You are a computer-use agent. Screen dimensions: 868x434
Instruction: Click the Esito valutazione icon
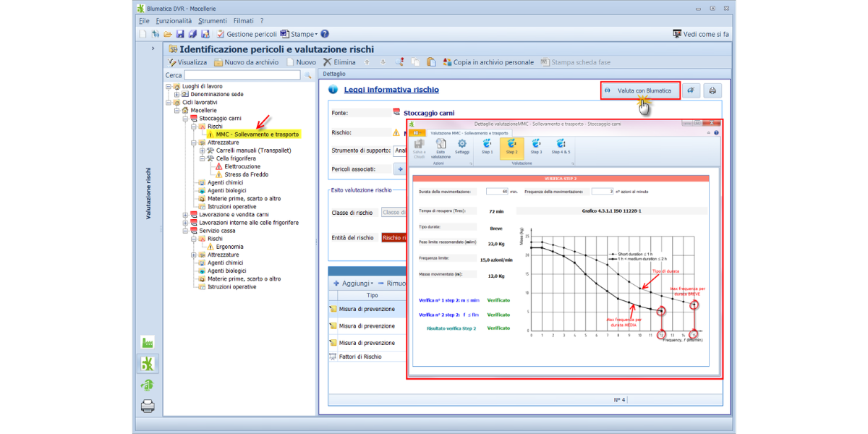[441, 147]
